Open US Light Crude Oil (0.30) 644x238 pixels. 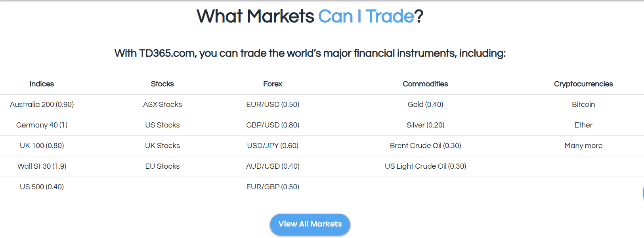425,166
